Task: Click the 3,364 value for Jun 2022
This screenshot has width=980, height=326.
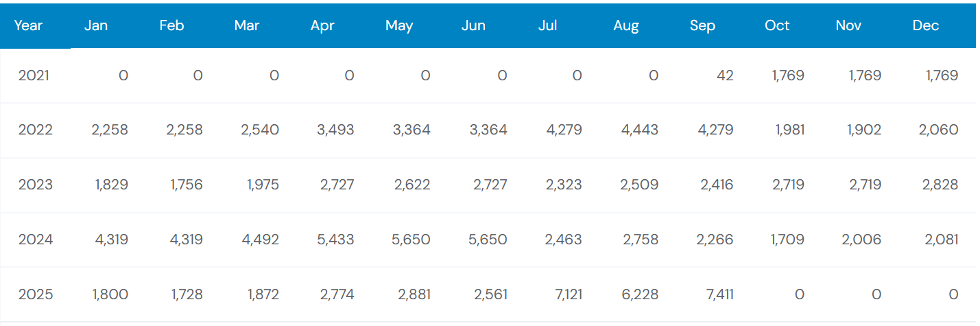Action: [x=488, y=130]
